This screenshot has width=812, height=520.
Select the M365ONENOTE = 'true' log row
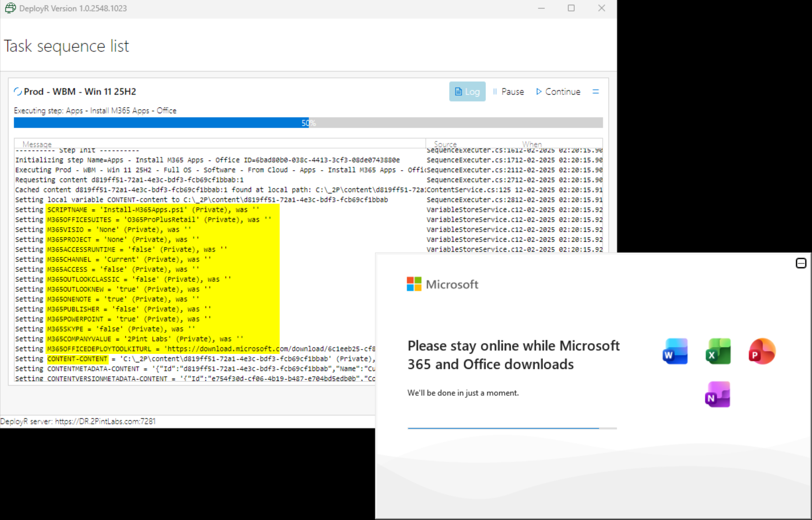click(195, 299)
